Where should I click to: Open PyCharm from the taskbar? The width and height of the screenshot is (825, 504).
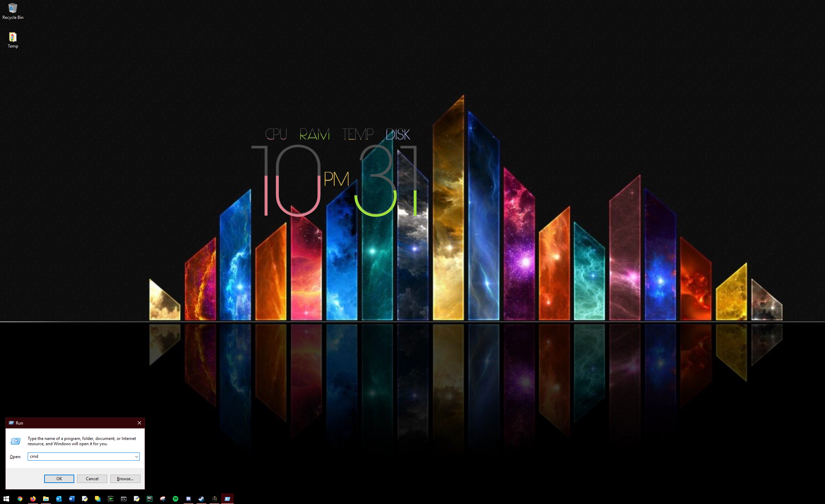[x=150, y=499]
